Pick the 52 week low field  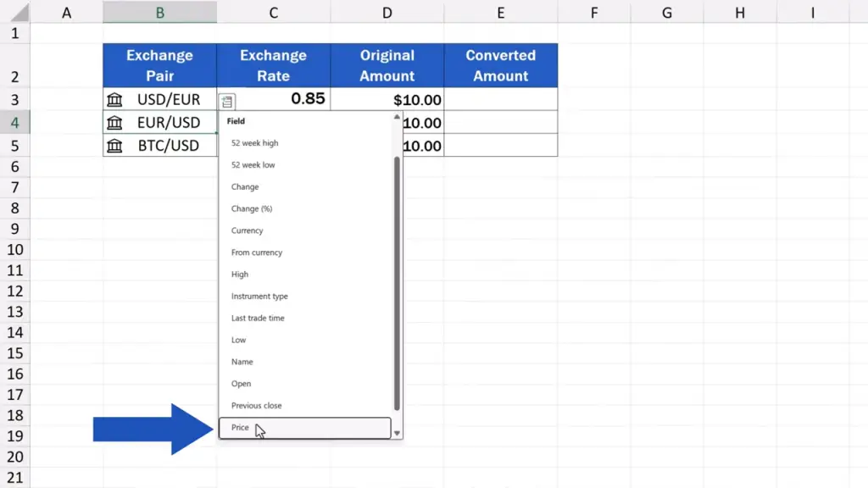253,165
